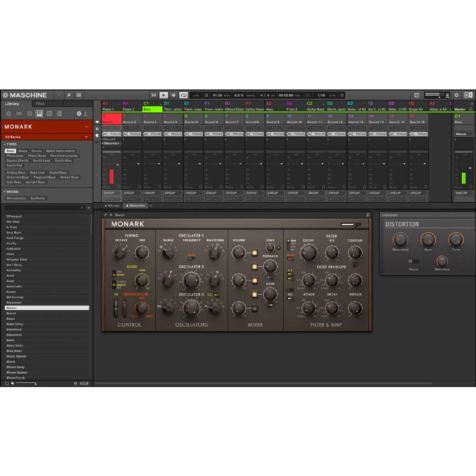Toggle the loop button in the transport
476x476 pixels.
point(184,95)
